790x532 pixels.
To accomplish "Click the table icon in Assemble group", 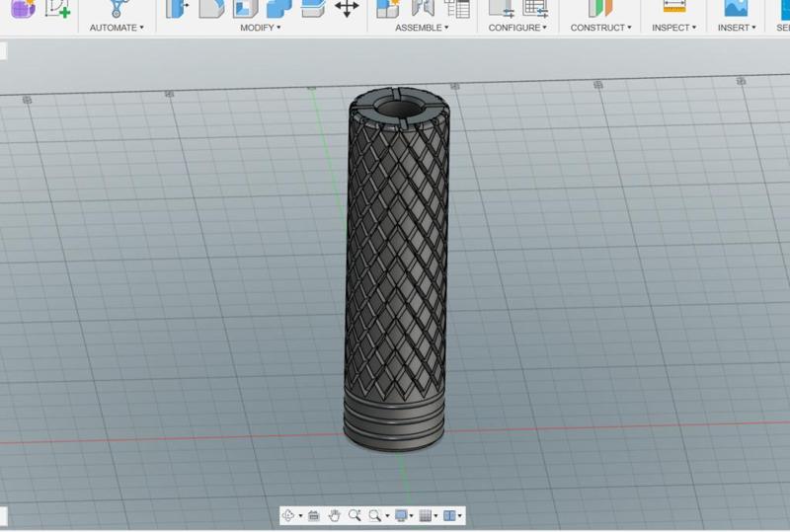I will tap(457, 8).
